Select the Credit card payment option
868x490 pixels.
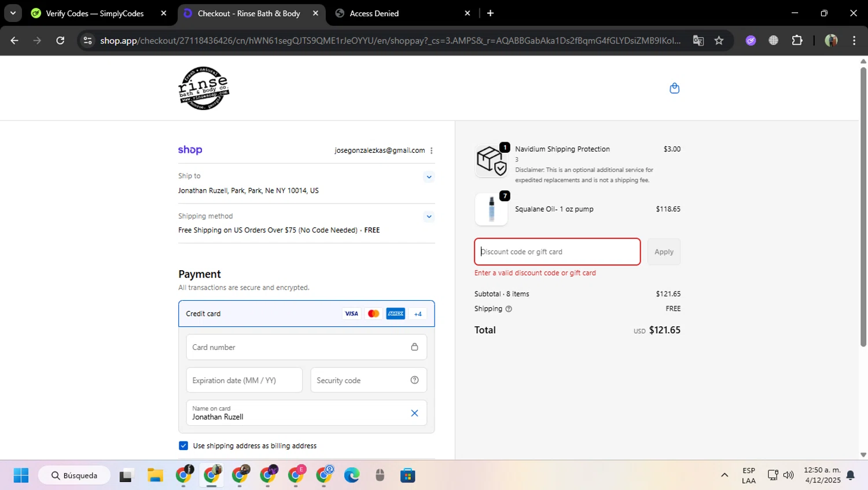(307, 314)
